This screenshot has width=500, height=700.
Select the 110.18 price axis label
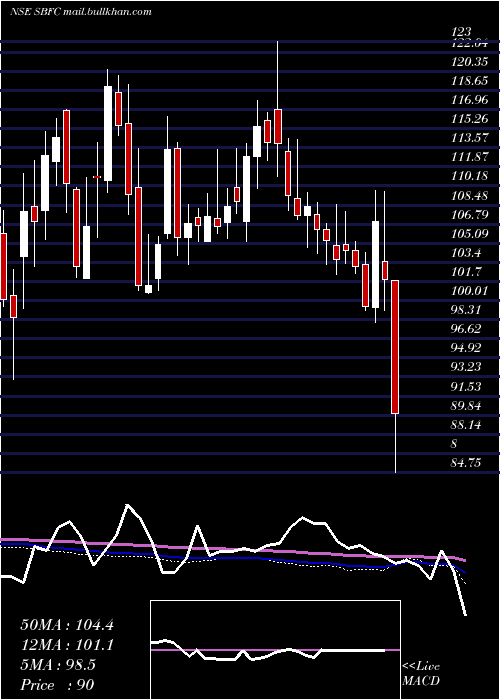[469, 176]
